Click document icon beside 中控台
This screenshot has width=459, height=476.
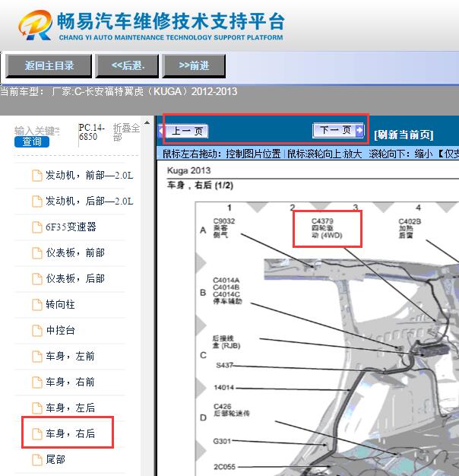point(37,330)
